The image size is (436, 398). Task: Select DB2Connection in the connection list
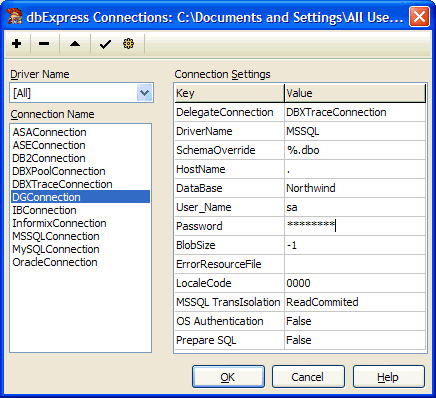(80, 158)
